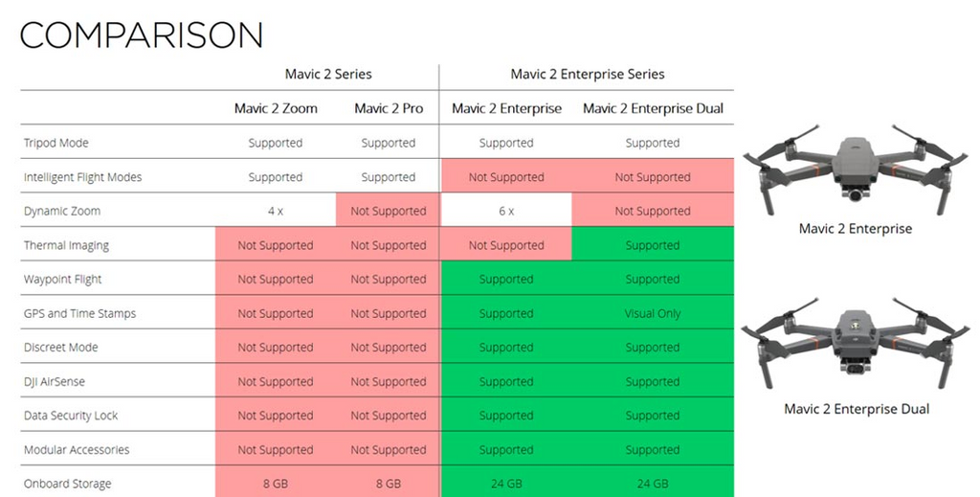Select the Waypoint Flight row label

click(63, 280)
